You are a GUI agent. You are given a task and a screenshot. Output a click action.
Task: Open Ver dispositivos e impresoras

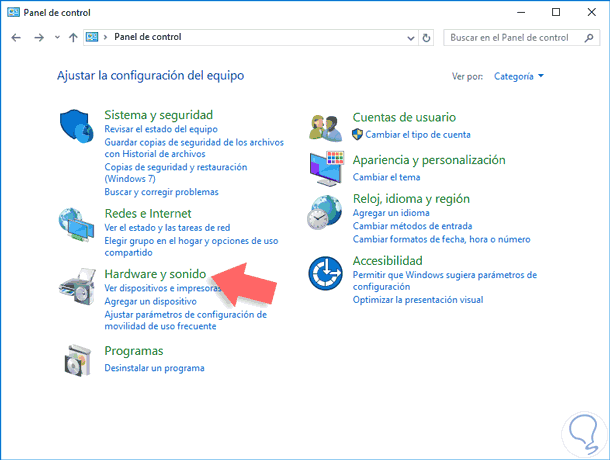[x=162, y=288]
